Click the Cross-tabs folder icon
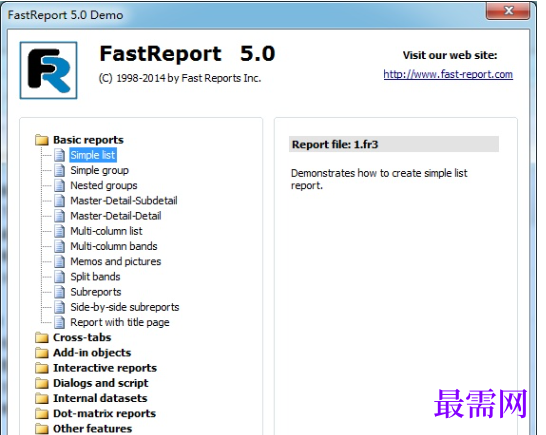The image size is (546, 435). point(42,337)
